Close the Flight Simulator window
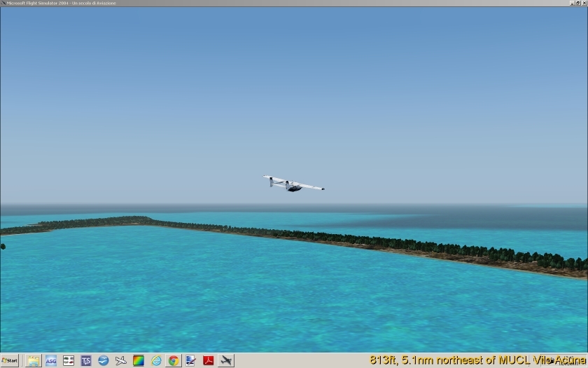 (584, 3)
